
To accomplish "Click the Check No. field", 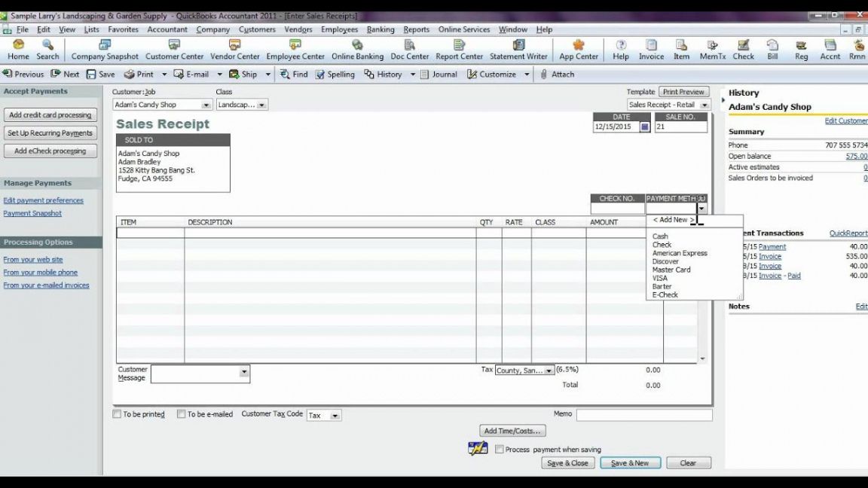I will [x=617, y=209].
